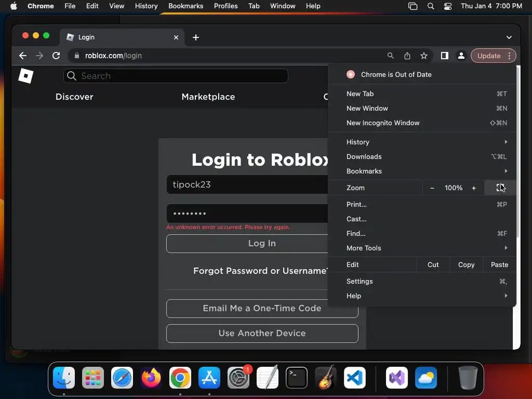
Task: Click the share page icon
Action: tap(407, 56)
